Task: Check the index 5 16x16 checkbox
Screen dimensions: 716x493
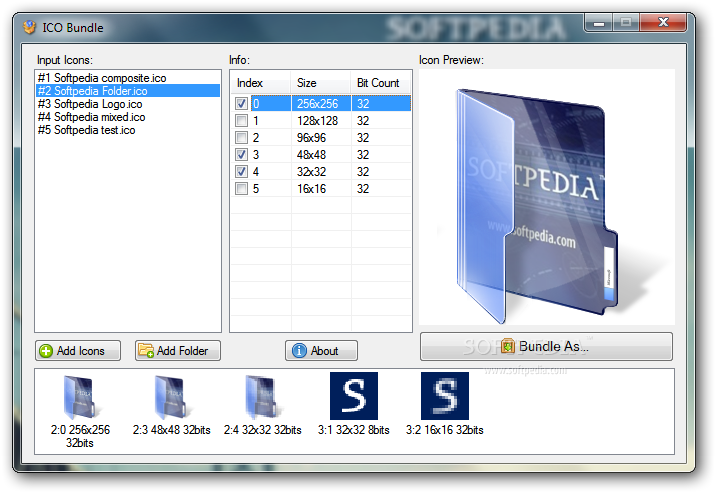Action: click(x=241, y=189)
